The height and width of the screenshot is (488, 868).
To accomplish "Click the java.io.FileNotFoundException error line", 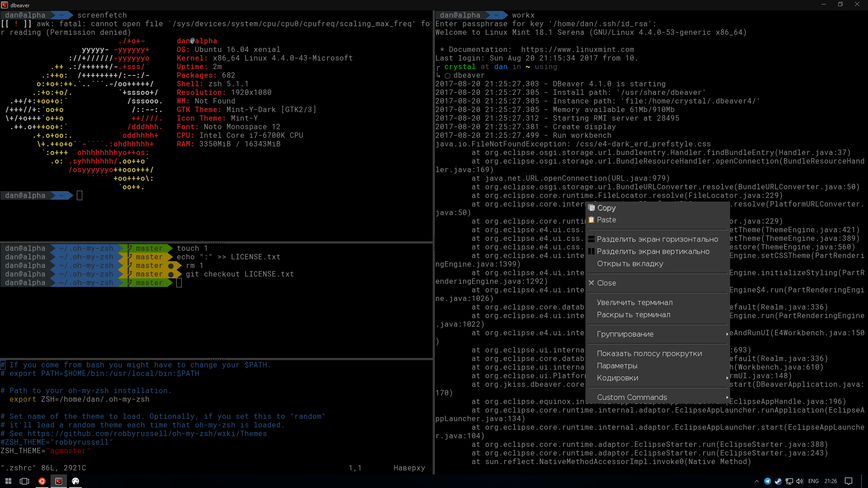I will tap(573, 144).
